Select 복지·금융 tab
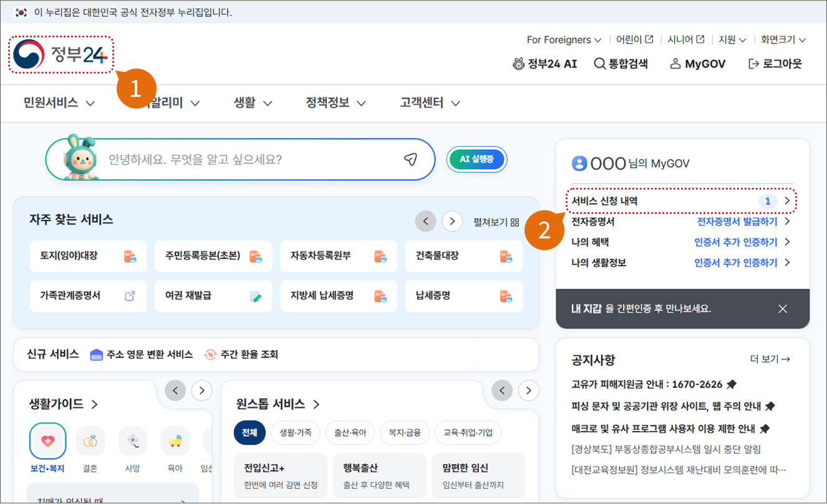Image resolution: width=827 pixels, height=504 pixels. click(x=404, y=432)
